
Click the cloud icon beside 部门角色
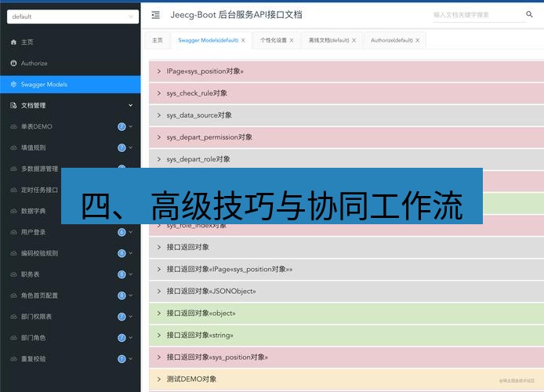pyautogui.click(x=13, y=338)
